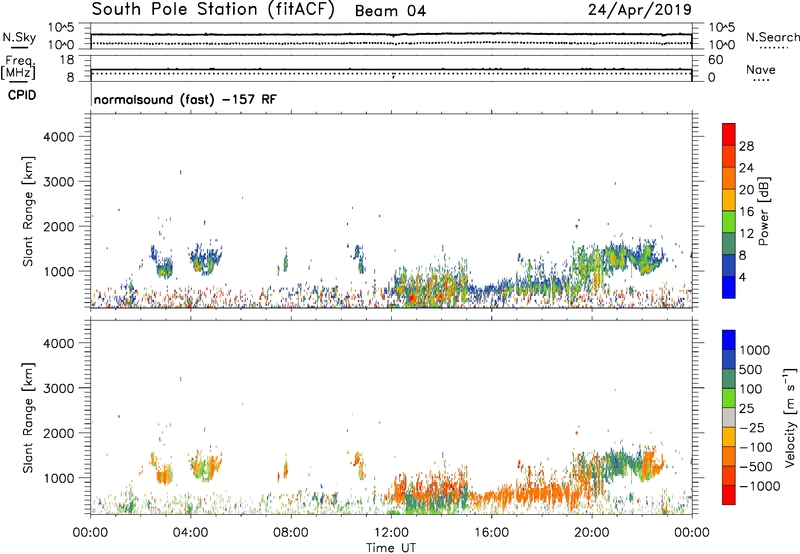Click the 'Velocity [m s-1]' color bar label
The height and width of the screenshot is (554, 800).
[x=790, y=417]
